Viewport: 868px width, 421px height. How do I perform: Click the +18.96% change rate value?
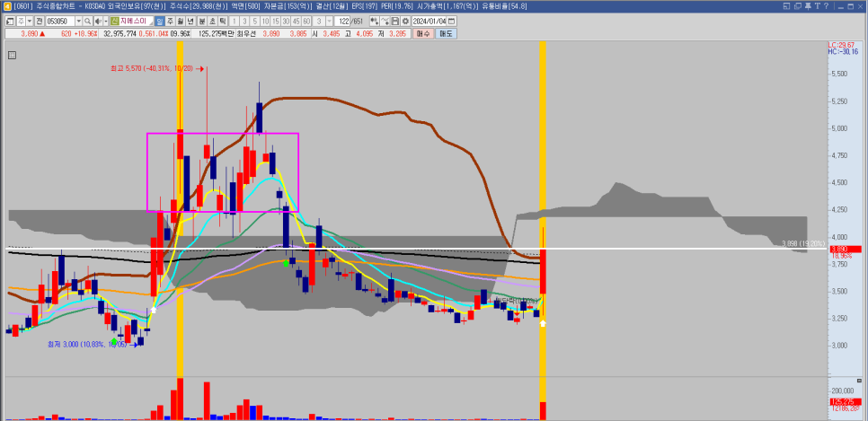coord(85,34)
